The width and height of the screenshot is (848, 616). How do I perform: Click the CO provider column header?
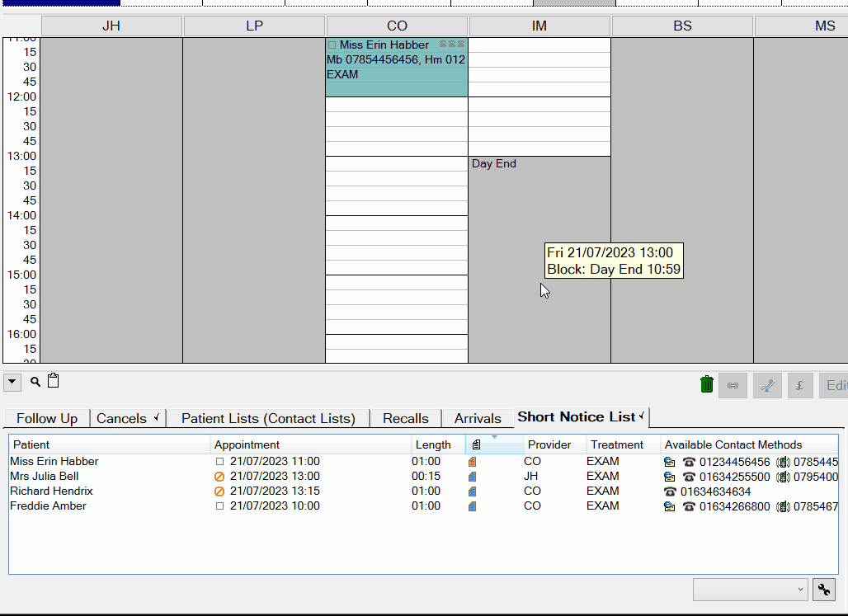point(397,26)
